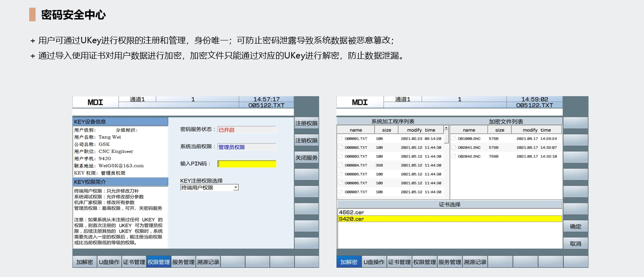Click file icon beside O02041.SNC
This screenshot has width=644, height=277.
click(x=454, y=147)
